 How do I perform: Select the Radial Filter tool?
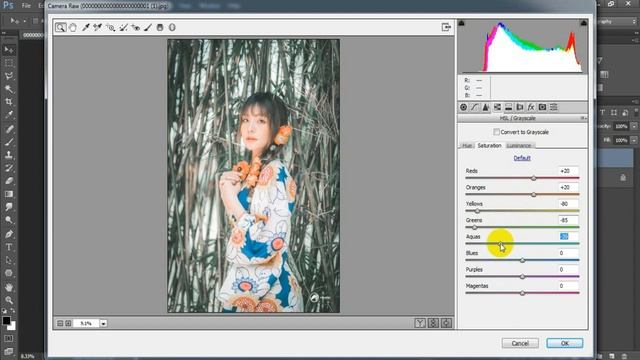coord(172,27)
